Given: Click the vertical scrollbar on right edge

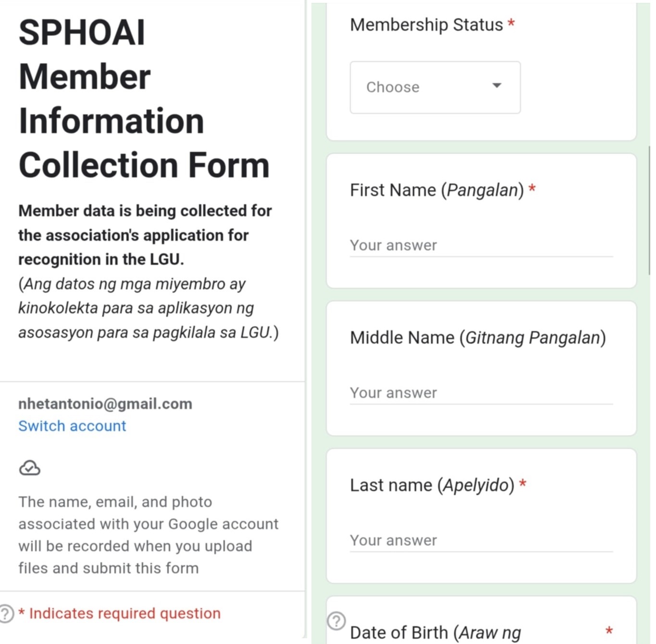Looking at the screenshot, I should [649, 211].
